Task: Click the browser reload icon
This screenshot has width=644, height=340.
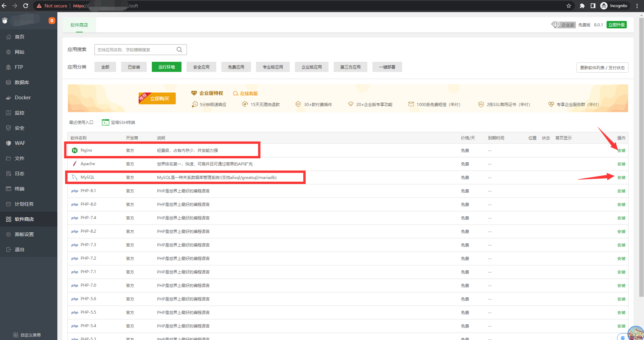Action: pyautogui.click(x=26, y=6)
